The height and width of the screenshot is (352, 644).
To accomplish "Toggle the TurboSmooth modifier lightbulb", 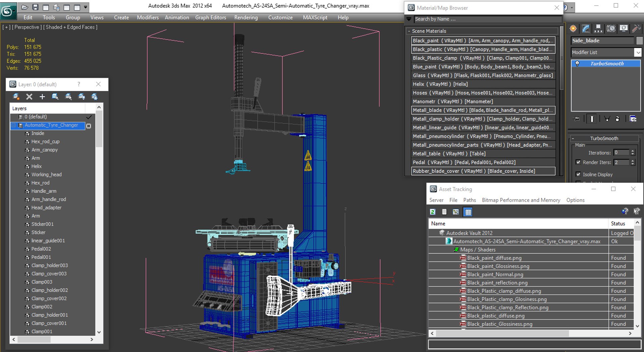I will [x=577, y=64].
